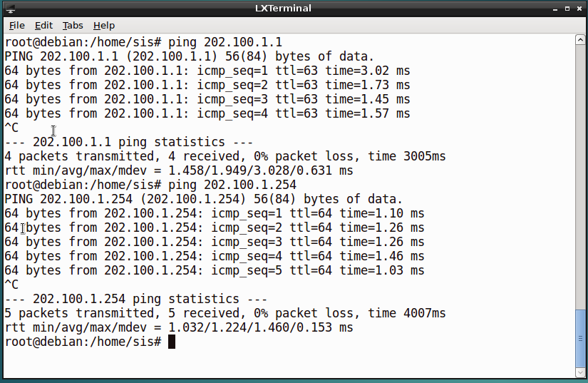Viewport: 588px width, 383px height.
Task: Click '4 packets transmitted, 4 received' line
Action: (x=225, y=156)
